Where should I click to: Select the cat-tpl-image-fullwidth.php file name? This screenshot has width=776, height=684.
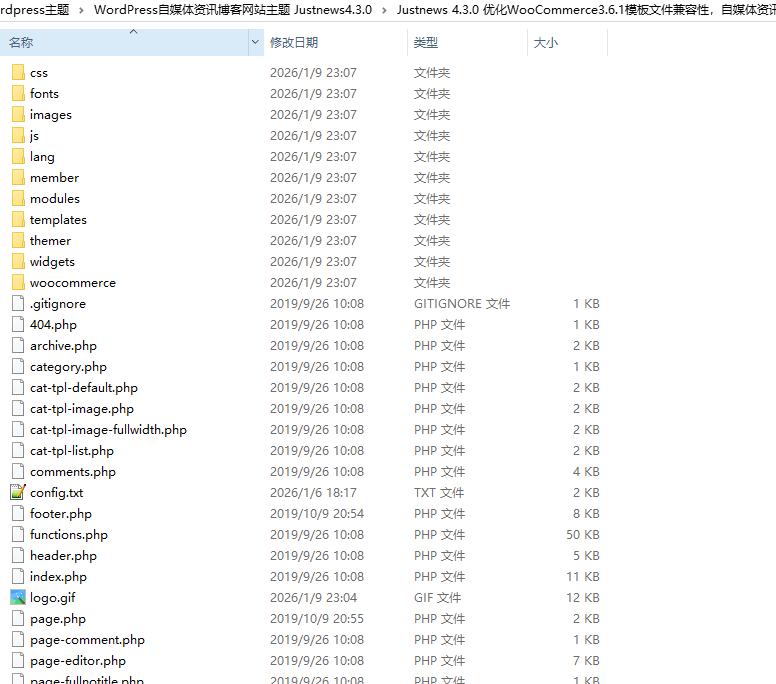click(x=108, y=430)
